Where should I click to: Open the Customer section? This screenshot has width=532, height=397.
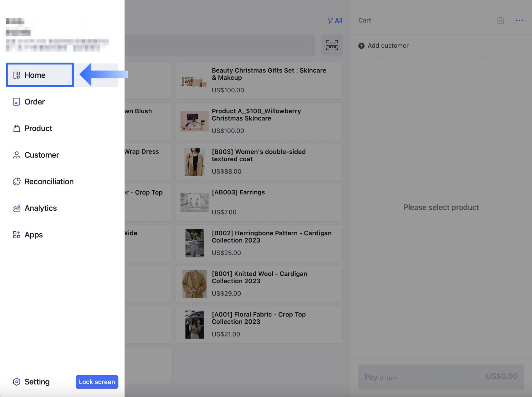coord(62,155)
